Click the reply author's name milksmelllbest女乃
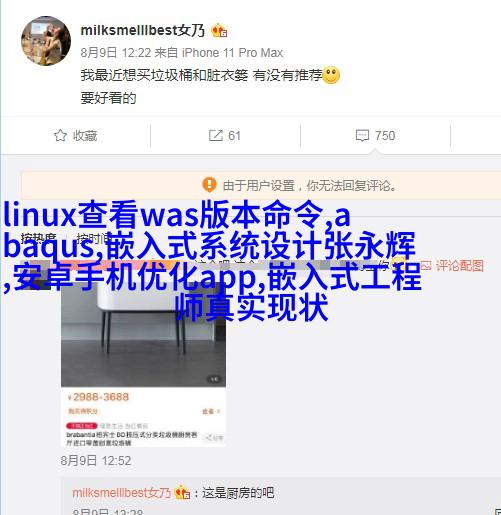The height and width of the screenshot is (515, 501). tap(122, 492)
